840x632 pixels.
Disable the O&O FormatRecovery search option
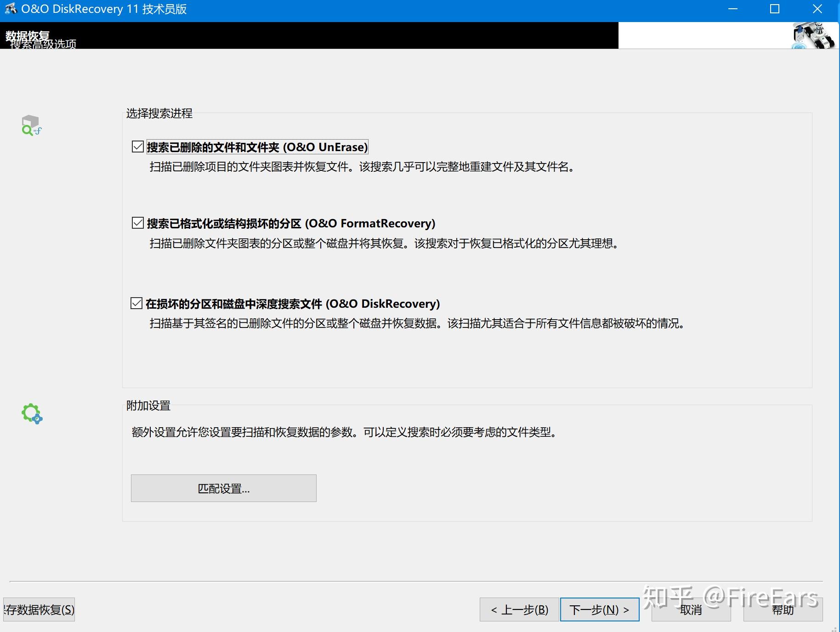click(136, 222)
